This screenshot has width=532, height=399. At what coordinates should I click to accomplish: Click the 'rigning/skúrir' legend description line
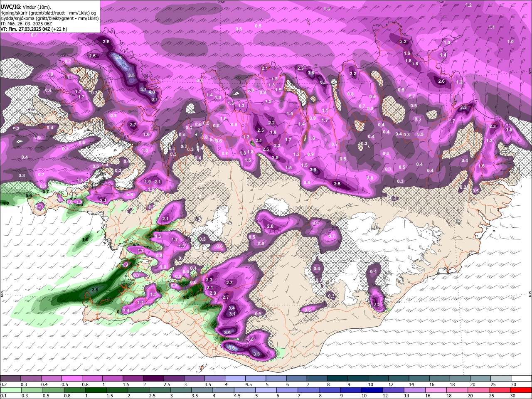(49, 12)
